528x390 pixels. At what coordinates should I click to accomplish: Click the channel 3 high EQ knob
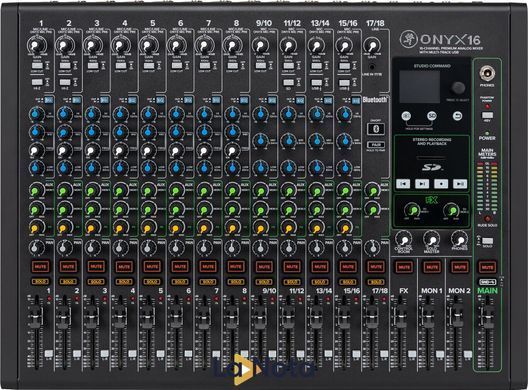coord(93,114)
